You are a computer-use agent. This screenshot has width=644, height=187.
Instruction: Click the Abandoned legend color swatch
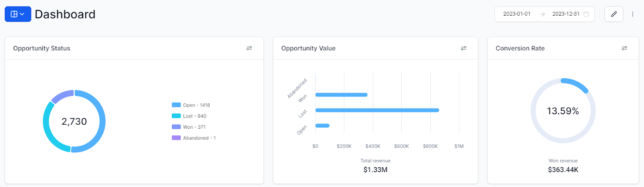pyautogui.click(x=176, y=138)
